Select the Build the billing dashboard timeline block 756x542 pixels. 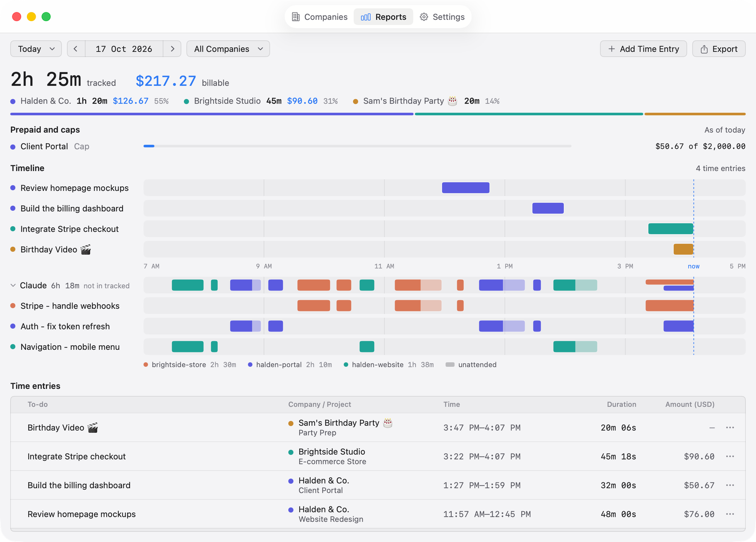[x=548, y=208]
